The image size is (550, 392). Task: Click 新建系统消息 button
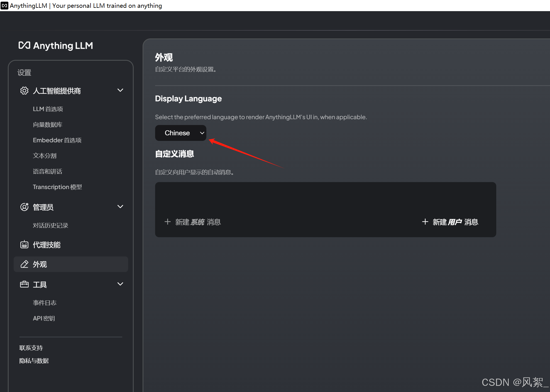tap(193, 222)
